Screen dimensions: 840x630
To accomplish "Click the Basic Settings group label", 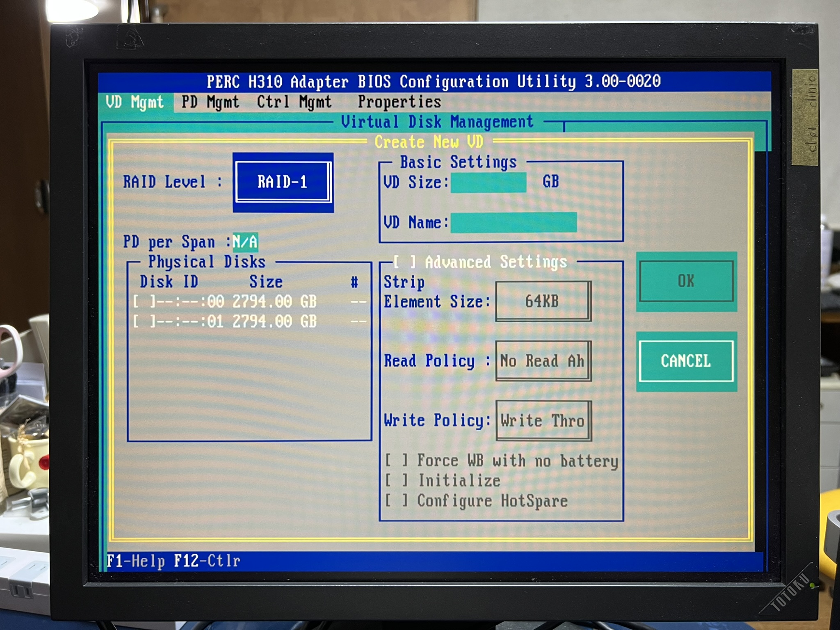I will [459, 162].
